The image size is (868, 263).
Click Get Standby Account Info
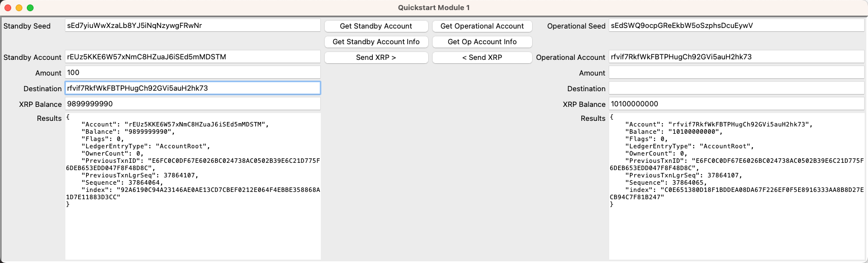click(376, 41)
